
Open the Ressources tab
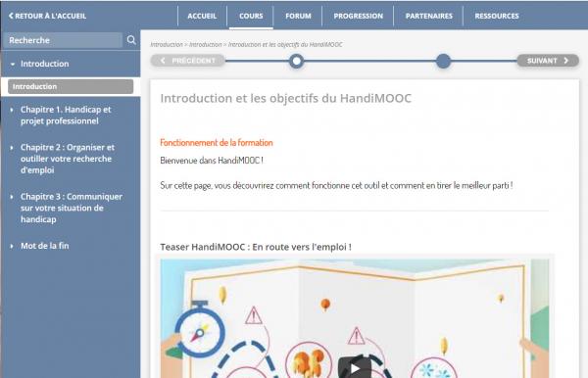tap(497, 16)
